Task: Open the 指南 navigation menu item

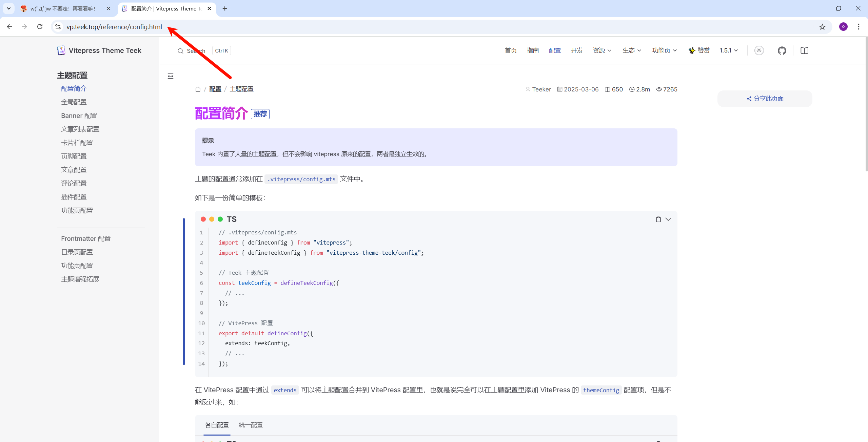Action: 533,51
